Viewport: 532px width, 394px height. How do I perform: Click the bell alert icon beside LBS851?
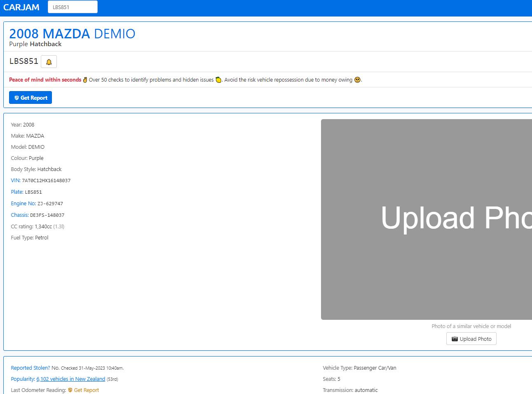click(49, 62)
